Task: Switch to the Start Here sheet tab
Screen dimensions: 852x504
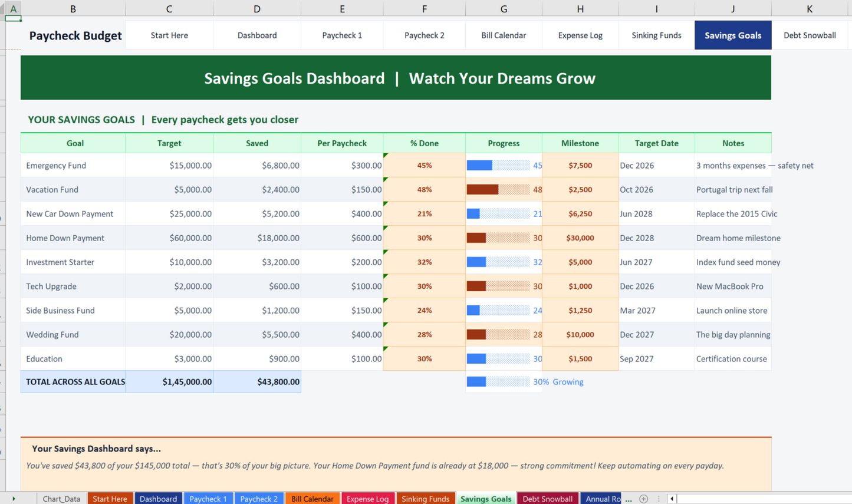Action: pos(110,499)
